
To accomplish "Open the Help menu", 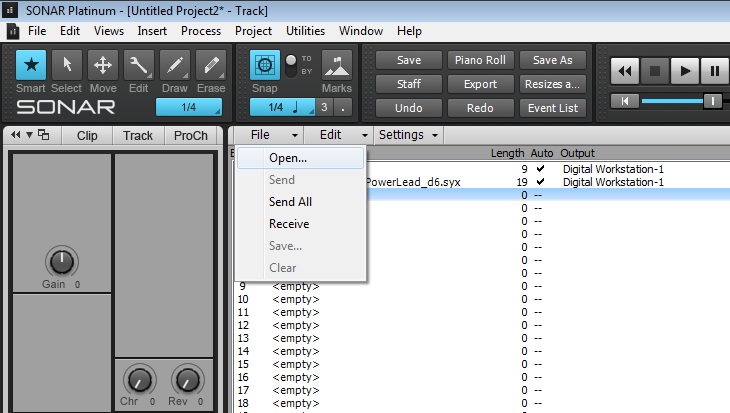I will [409, 31].
